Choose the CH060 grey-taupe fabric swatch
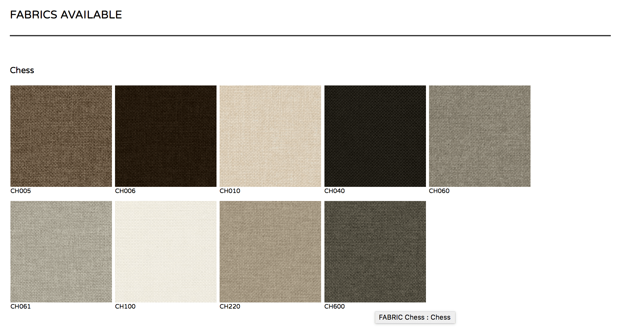The image size is (644, 335). tap(479, 136)
